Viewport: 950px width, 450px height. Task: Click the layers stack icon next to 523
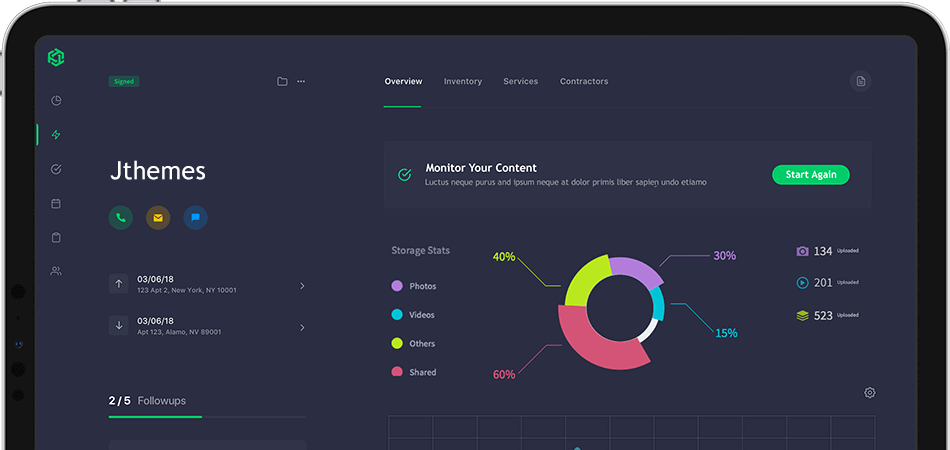[x=802, y=316]
